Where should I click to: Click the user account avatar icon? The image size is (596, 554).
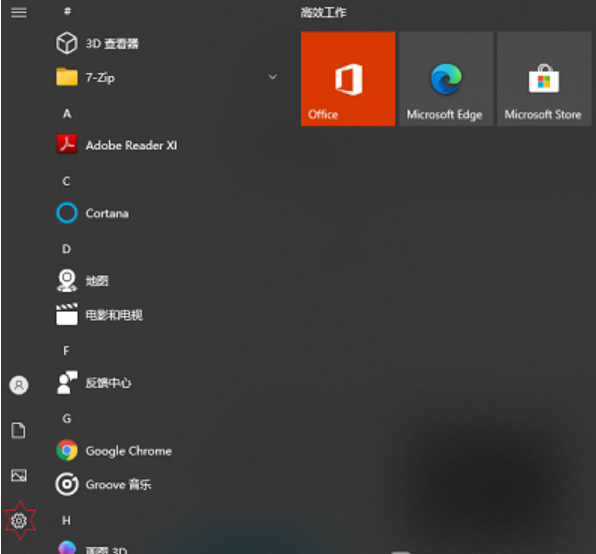coord(19,385)
